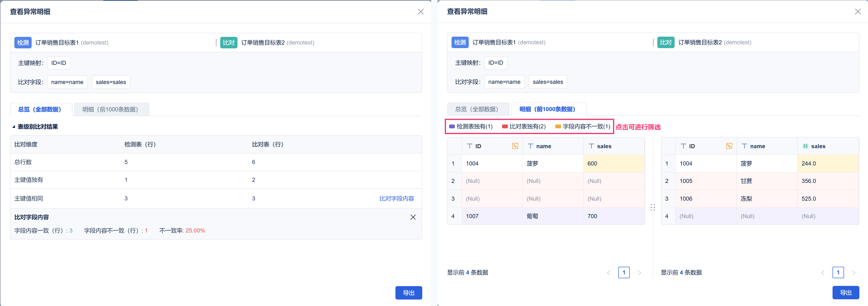Close the 比对字段内容 detail panel
This screenshot has height=306, width=868.
click(413, 217)
